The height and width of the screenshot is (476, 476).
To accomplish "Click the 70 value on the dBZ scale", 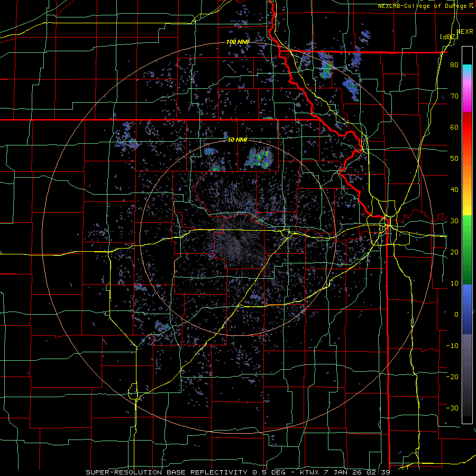I will click(x=454, y=96).
